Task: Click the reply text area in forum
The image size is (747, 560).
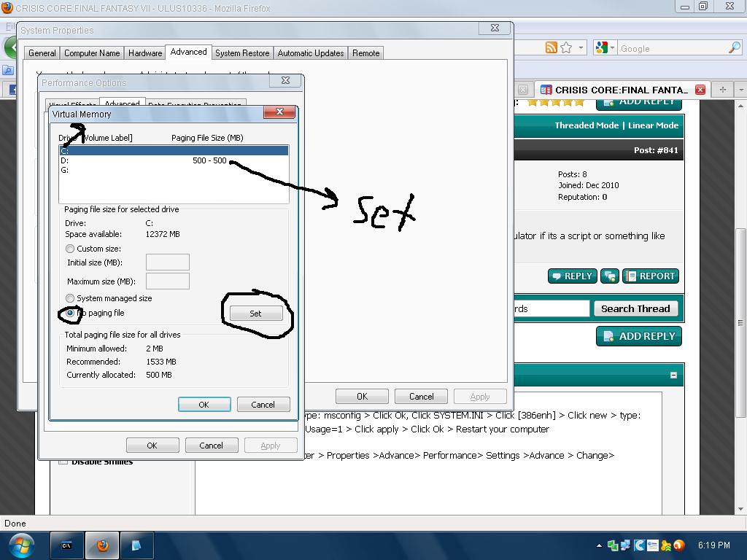Action: [429, 454]
